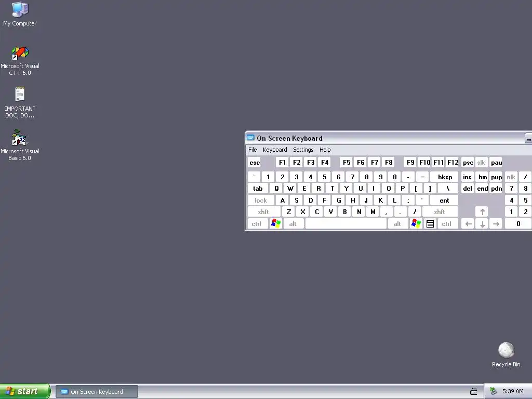Click the ent key
The height and width of the screenshot is (399, 532).
[x=444, y=200]
